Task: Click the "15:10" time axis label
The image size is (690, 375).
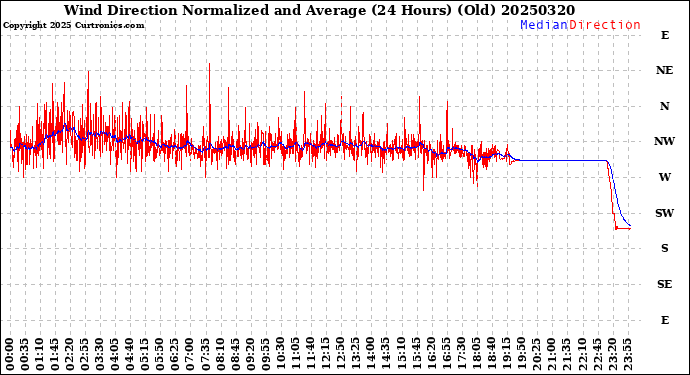Action: [401, 355]
